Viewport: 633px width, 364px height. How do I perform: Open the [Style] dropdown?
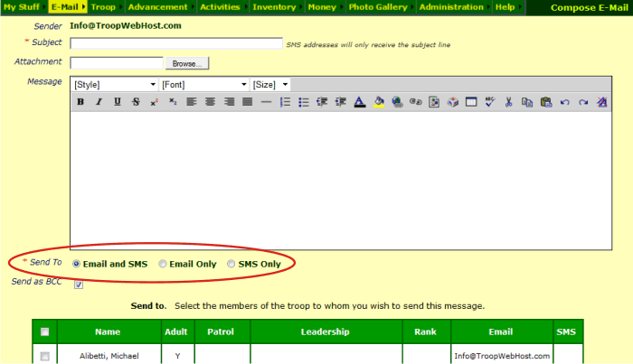click(x=114, y=84)
